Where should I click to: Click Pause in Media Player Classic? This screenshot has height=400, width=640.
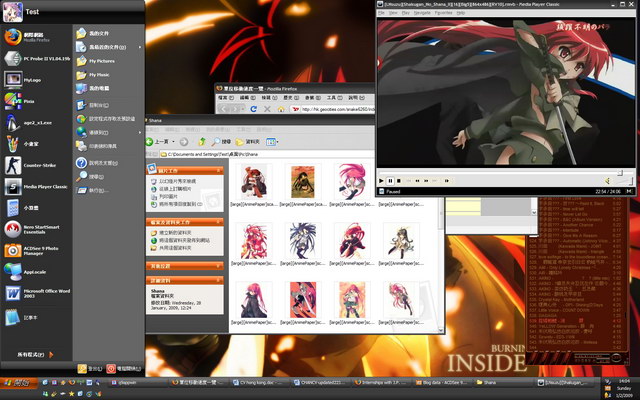click(390, 180)
